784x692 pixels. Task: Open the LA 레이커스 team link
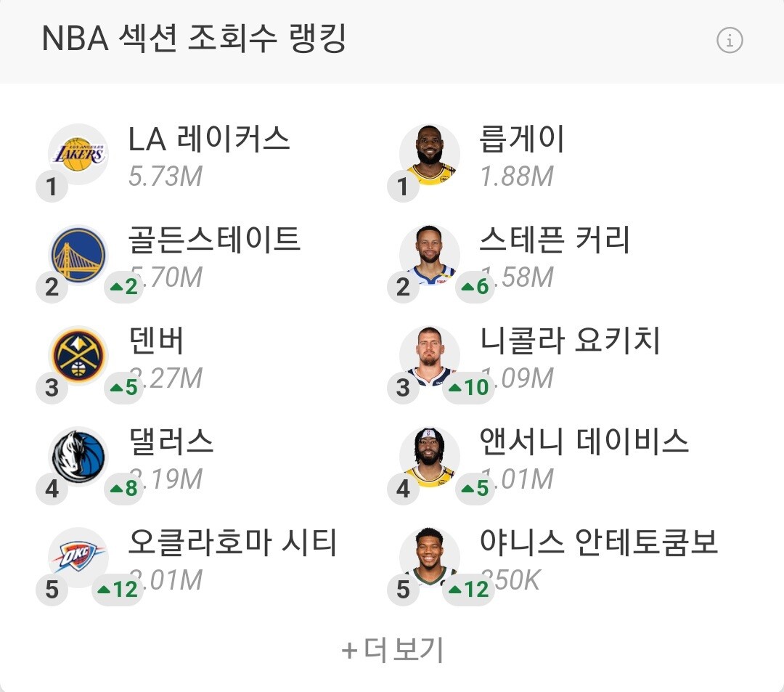click(209, 139)
